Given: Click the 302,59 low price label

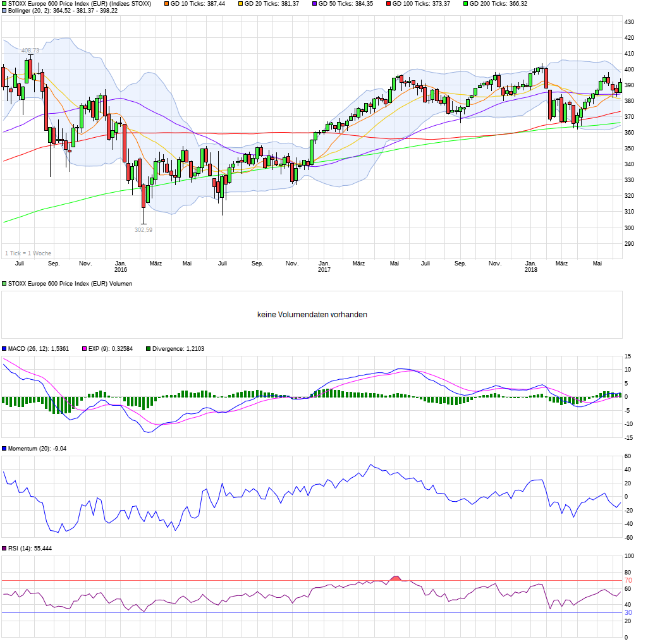Looking at the screenshot, I should tap(144, 230).
